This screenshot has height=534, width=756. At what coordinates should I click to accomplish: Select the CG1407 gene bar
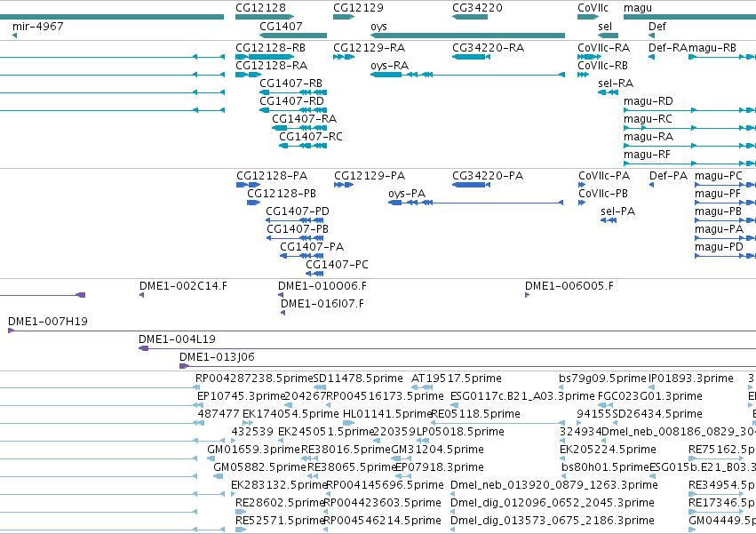tap(293, 36)
